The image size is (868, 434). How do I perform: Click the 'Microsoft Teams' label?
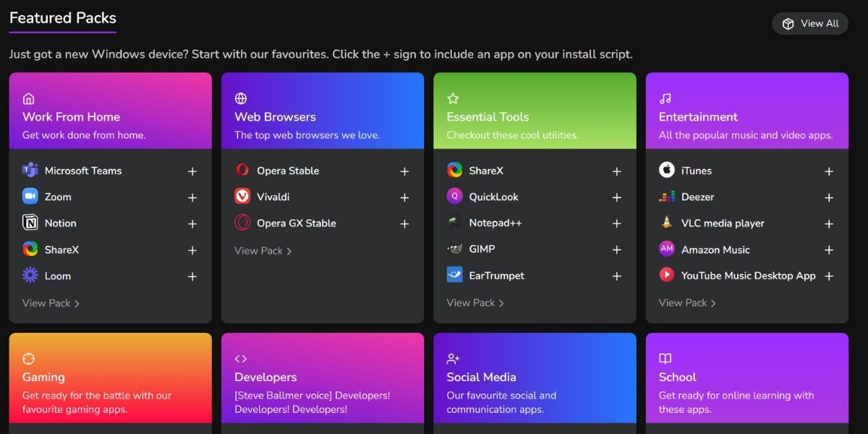point(83,171)
